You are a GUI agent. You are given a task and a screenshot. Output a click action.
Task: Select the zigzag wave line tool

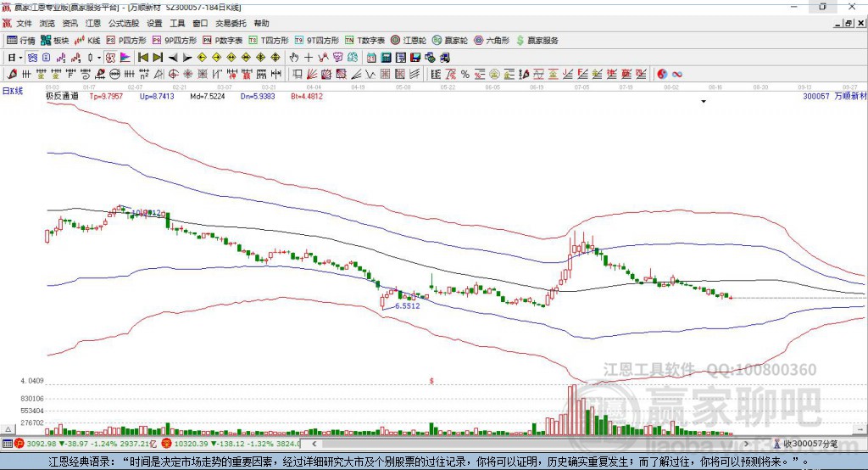[x=371, y=75]
